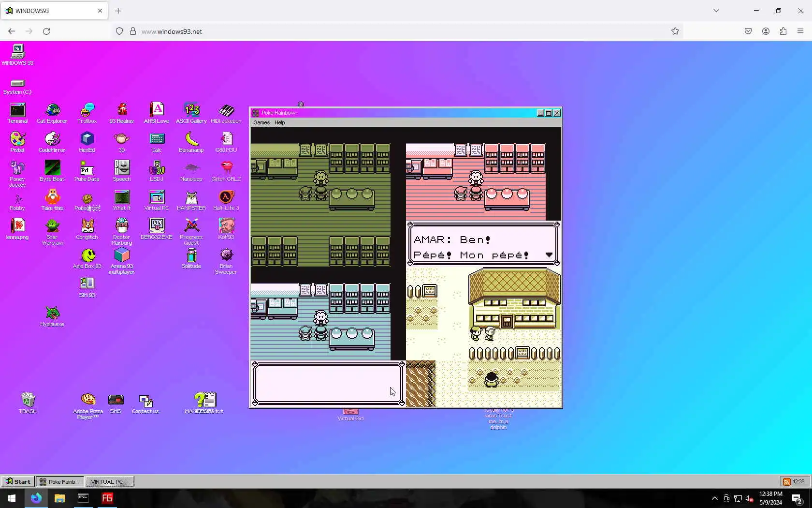The width and height of the screenshot is (812, 508).
Task: Launch the What If icon
Action: point(122,200)
